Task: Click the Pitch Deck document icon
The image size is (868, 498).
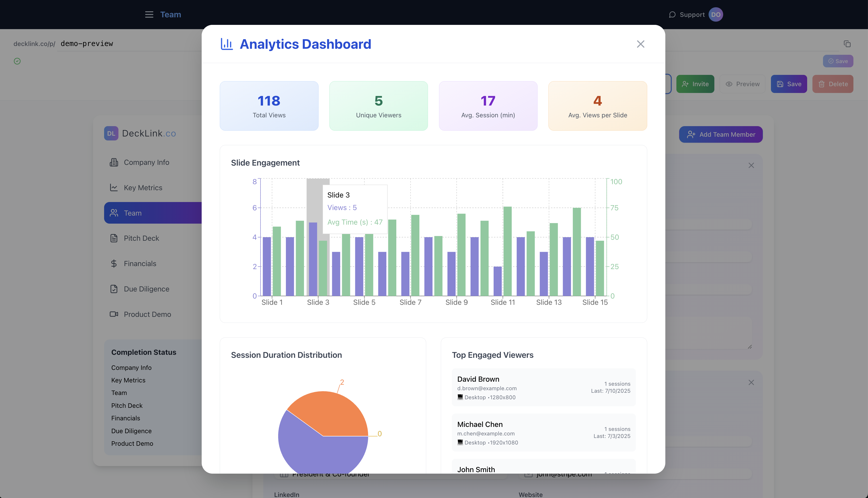Action: click(x=114, y=238)
